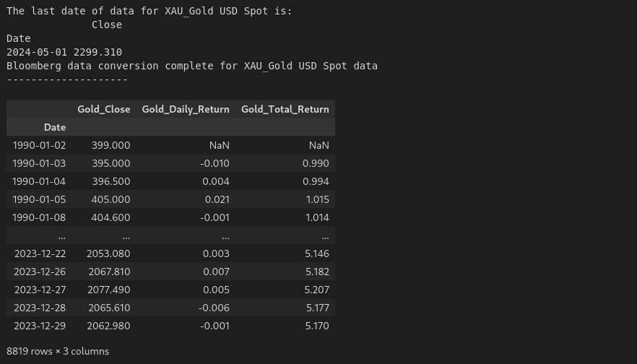Select the Gold_Close column header
Image resolution: width=637 pixels, height=364 pixels.
click(x=103, y=109)
